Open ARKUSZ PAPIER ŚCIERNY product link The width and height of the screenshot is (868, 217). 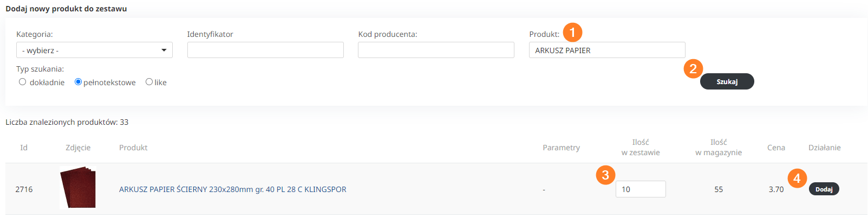point(233,189)
